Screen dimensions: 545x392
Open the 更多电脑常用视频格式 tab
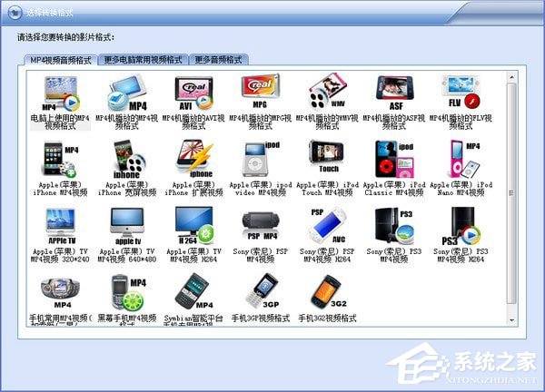[x=143, y=59]
